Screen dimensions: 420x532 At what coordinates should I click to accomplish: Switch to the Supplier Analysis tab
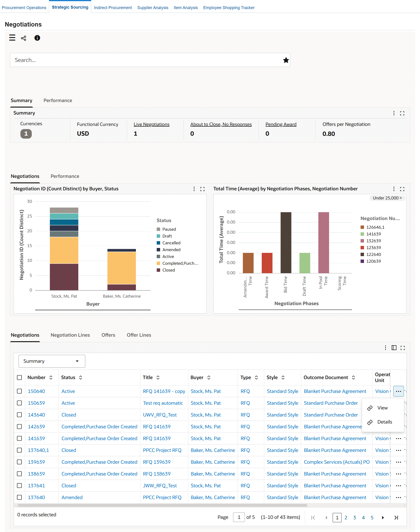click(153, 8)
